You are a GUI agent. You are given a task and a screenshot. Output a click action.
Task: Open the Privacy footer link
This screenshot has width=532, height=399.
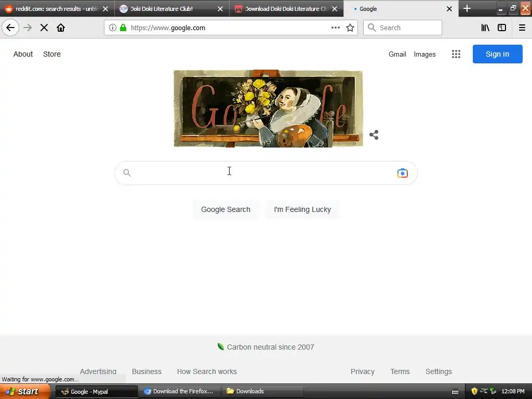362,371
